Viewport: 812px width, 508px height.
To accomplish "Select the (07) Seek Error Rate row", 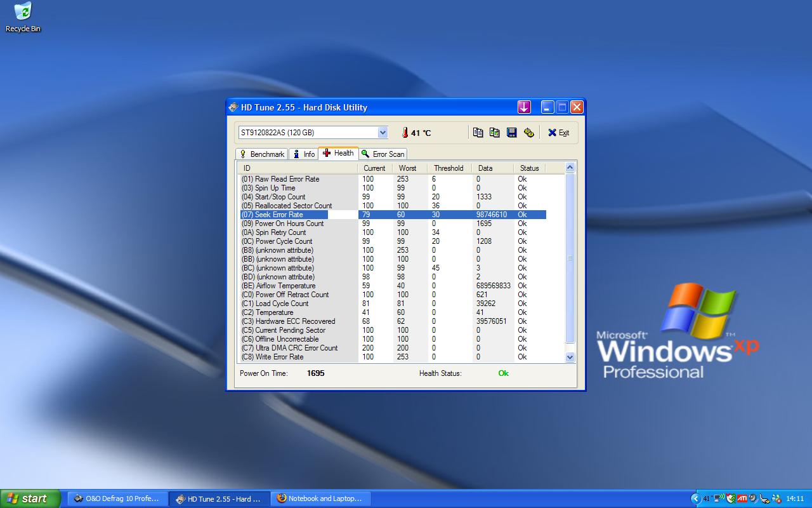I will (x=393, y=215).
